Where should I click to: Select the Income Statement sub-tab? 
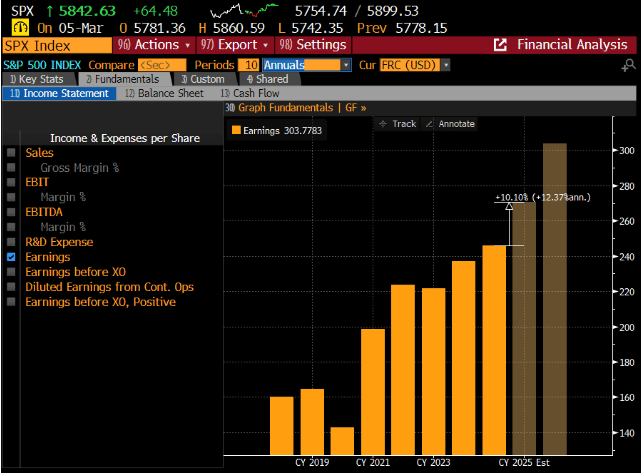click(59, 93)
